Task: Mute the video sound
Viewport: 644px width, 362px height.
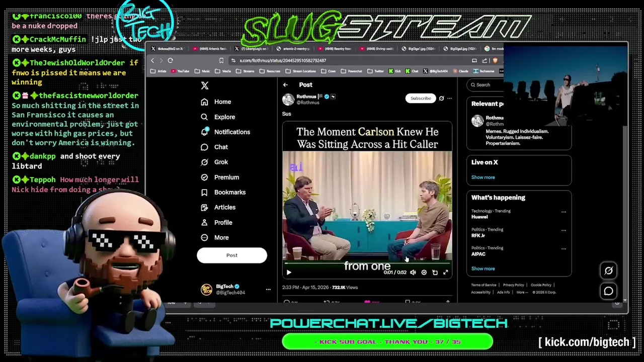Action: point(413,273)
